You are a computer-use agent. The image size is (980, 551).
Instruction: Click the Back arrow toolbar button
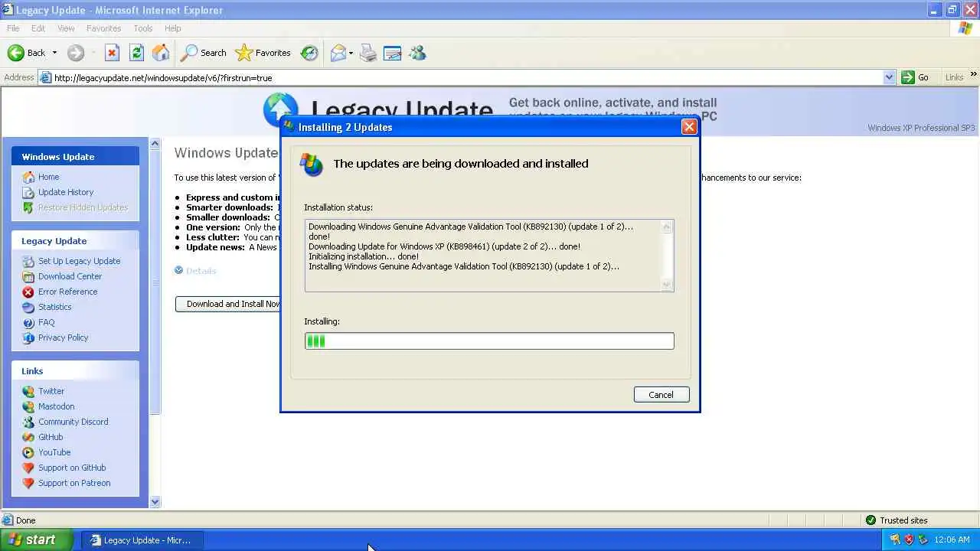(16, 53)
